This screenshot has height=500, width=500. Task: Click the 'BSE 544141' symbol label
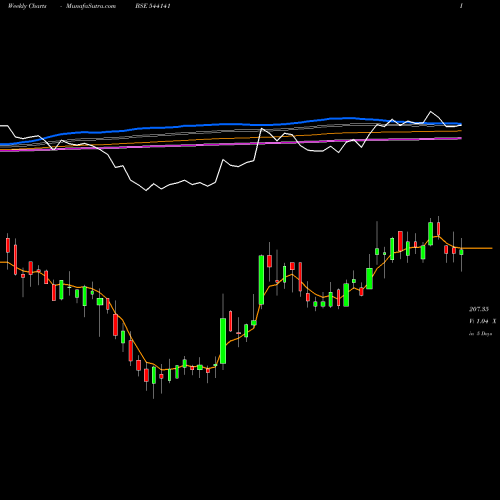[x=153, y=6]
